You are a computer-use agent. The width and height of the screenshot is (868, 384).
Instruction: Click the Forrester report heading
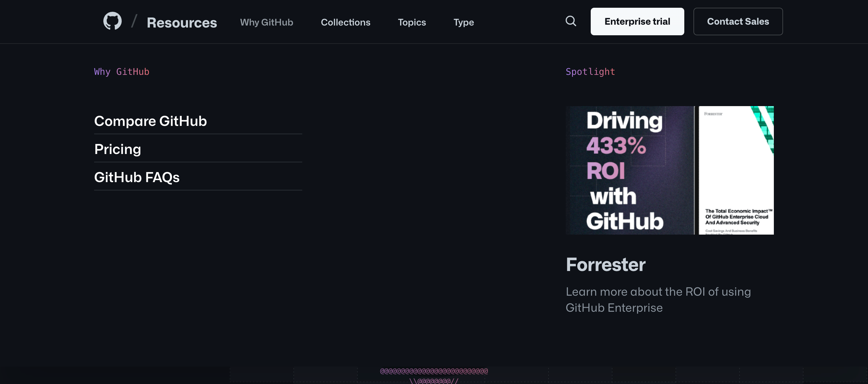coord(606,265)
